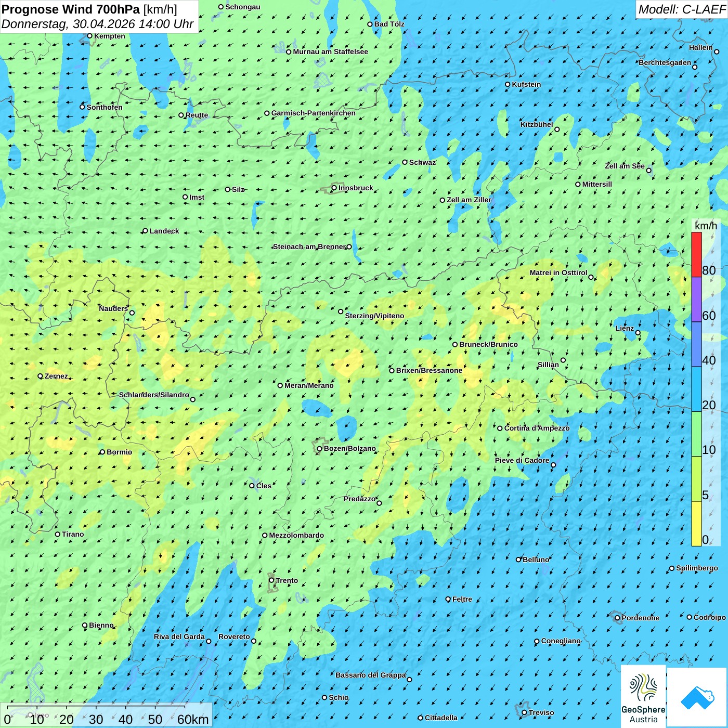Select the Kufstein location marker
Image resolution: width=728 pixels, height=728 pixels.
[x=508, y=84]
